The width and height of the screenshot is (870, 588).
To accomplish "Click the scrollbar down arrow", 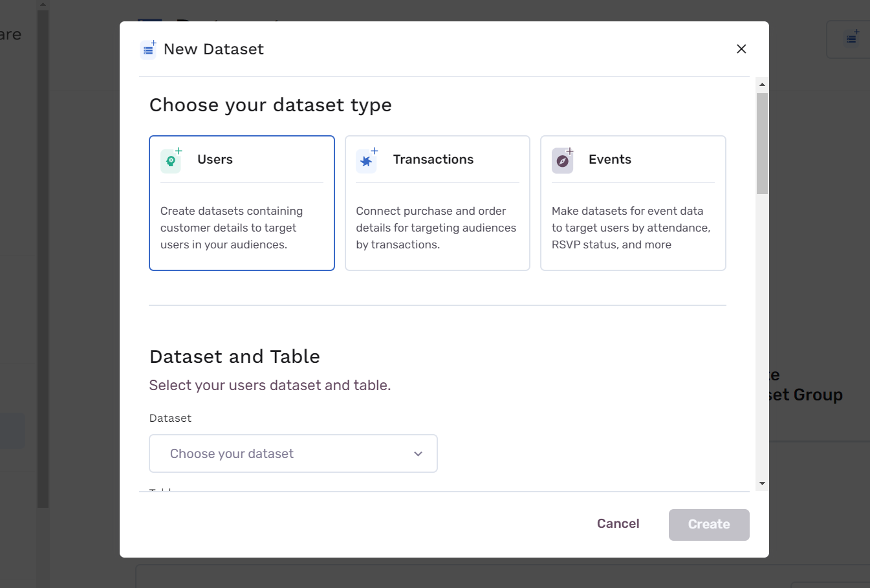I will pyautogui.click(x=762, y=483).
